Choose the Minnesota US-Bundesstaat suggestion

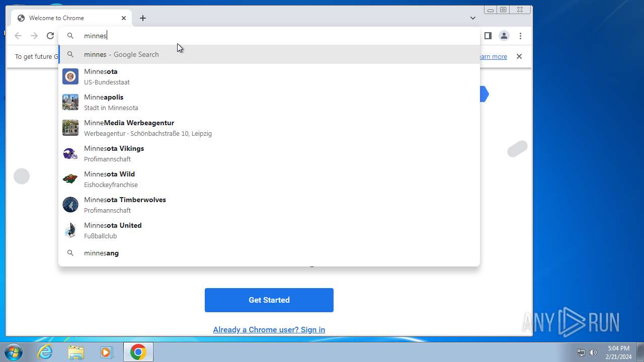click(x=269, y=76)
